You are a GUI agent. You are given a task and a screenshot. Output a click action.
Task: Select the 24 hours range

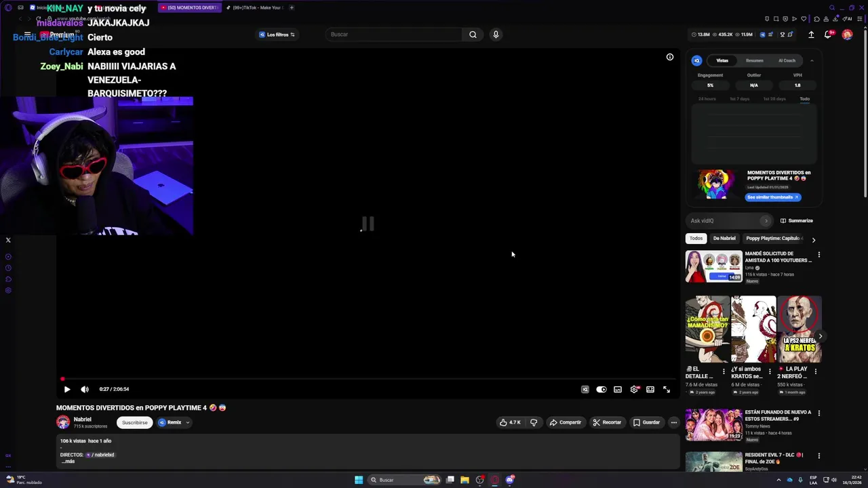tap(707, 99)
